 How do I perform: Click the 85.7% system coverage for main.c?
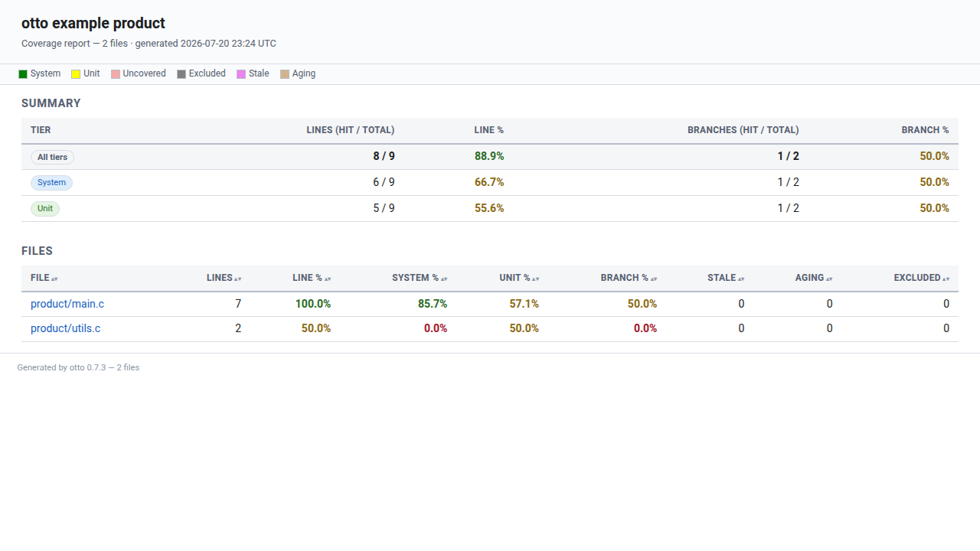(433, 304)
